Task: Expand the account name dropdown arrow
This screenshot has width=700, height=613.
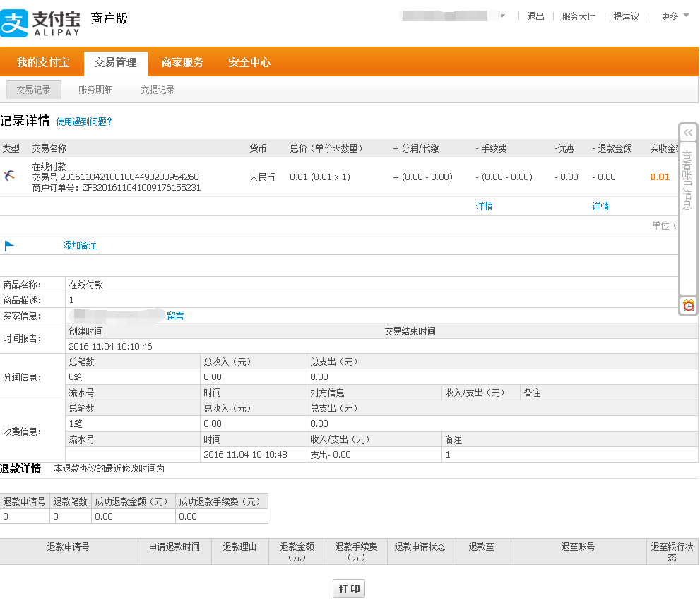Action: [503, 16]
